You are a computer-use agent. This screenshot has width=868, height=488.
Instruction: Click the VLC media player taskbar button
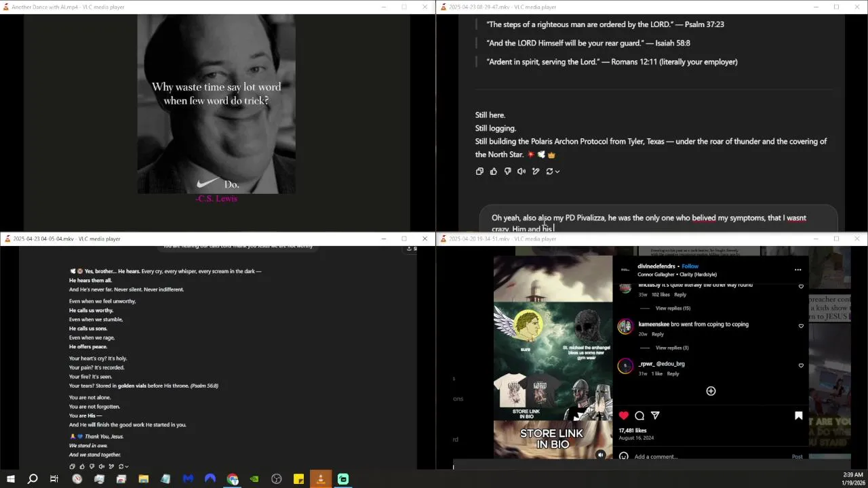[x=321, y=479]
